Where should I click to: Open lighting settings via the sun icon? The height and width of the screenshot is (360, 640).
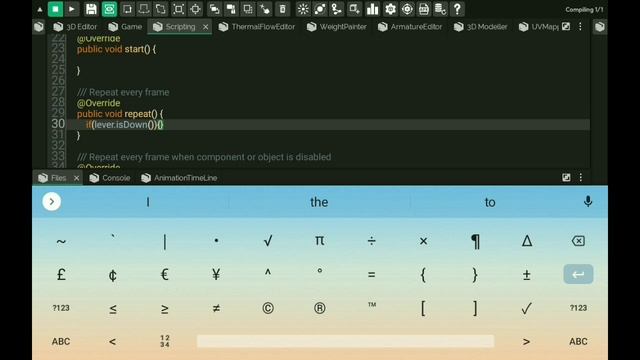coord(303,9)
